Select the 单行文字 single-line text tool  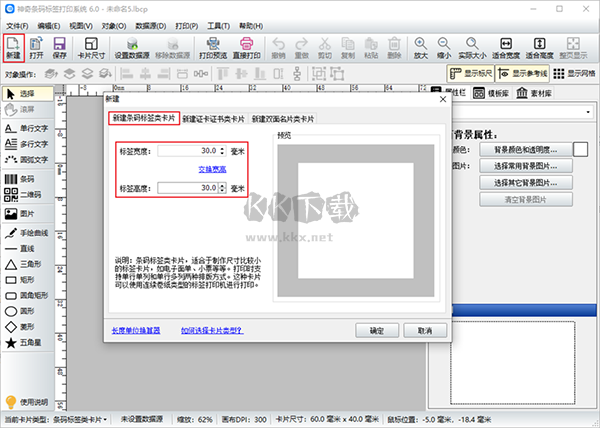tap(27, 129)
